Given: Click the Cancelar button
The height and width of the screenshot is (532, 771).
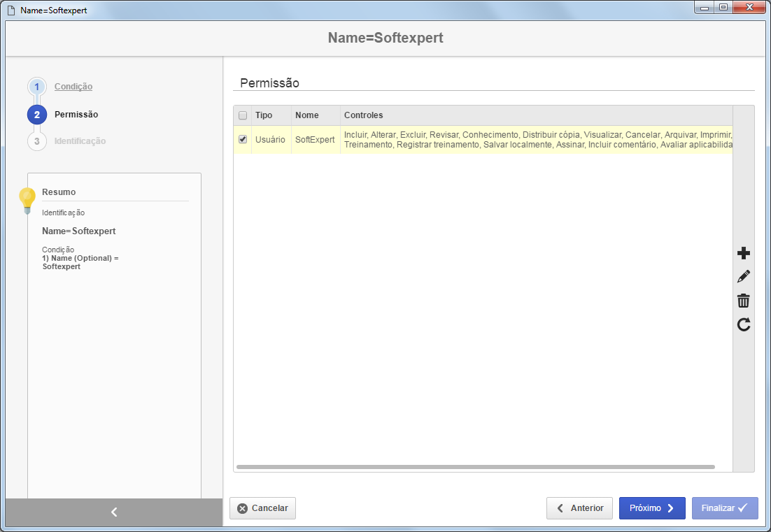Looking at the screenshot, I should [262, 508].
